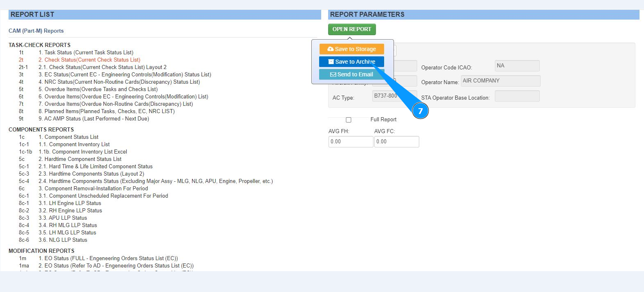Click report code 1ma
644x292 pixels.
[24, 265]
